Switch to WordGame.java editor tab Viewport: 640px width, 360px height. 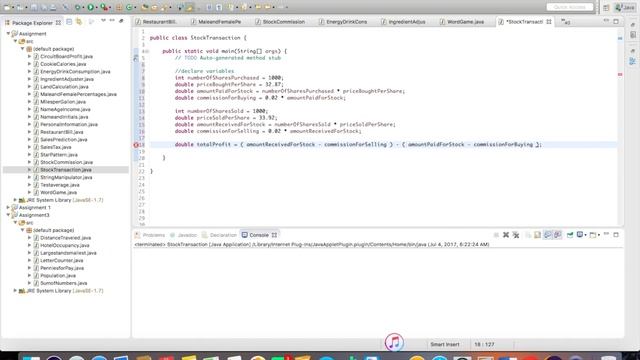(x=462, y=22)
